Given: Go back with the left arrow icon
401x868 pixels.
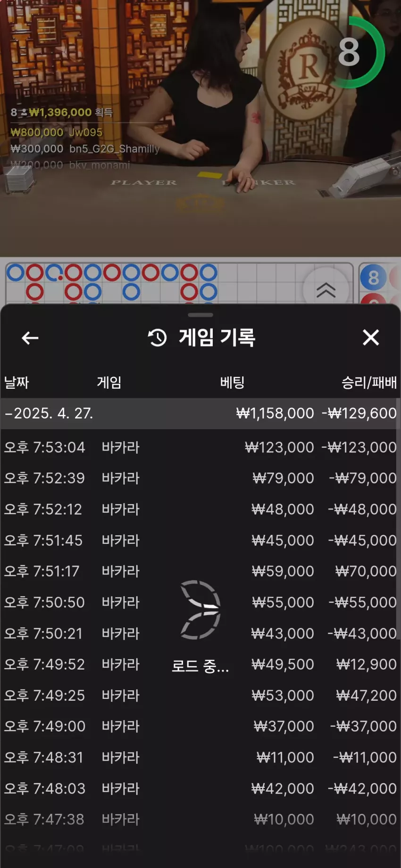Looking at the screenshot, I should 30,338.
